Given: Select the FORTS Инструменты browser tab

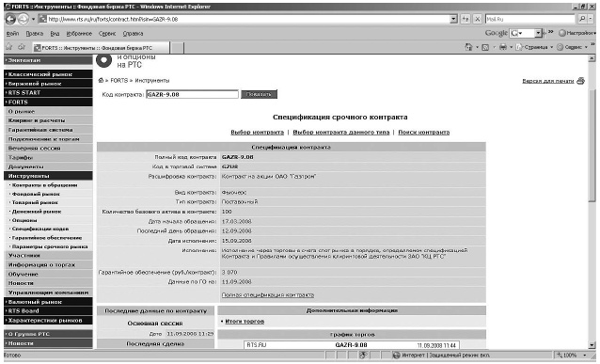Looking at the screenshot, I should pos(101,48).
